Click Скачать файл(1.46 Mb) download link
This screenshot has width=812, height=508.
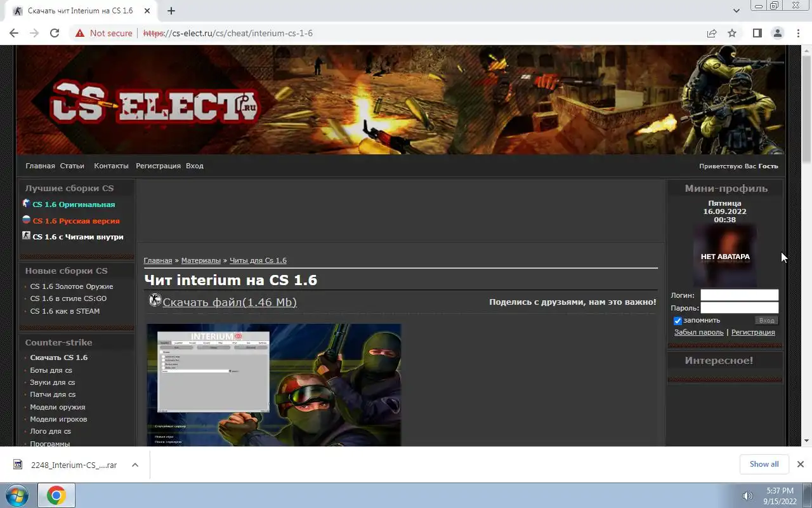pos(230,302)
